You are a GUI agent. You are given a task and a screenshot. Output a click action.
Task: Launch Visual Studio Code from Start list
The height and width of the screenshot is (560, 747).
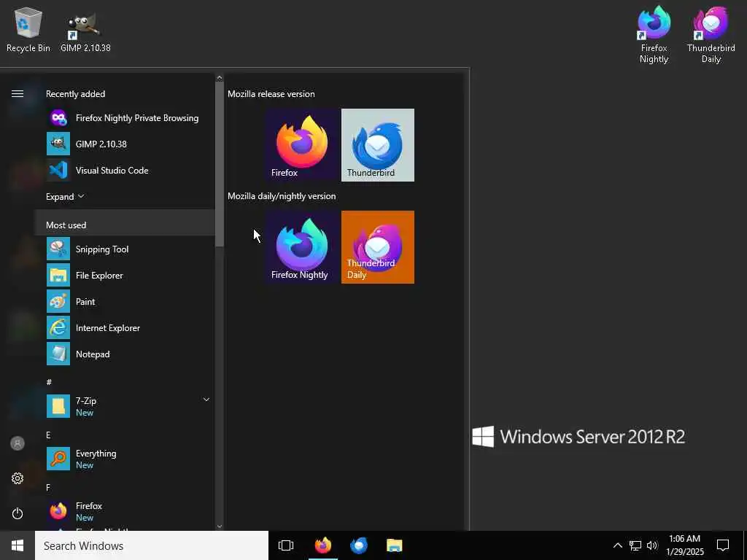click(x=125, y=170)
